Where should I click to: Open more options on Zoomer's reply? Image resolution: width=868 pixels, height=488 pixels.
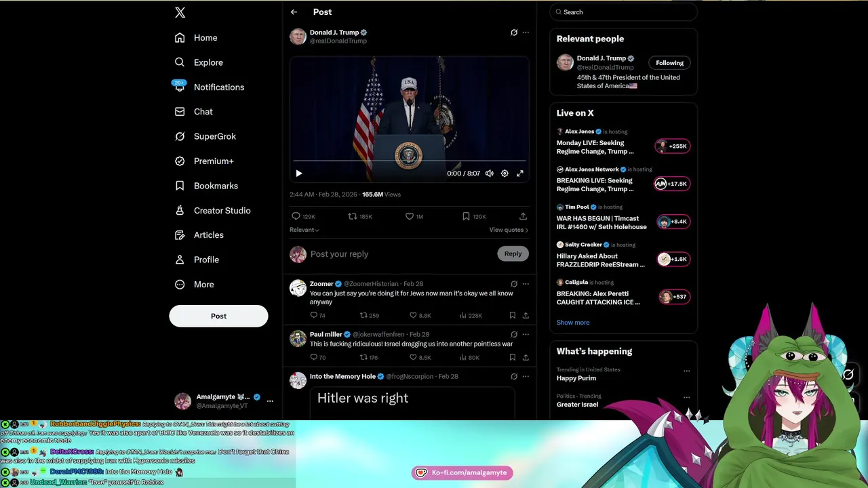click(x=526, y=284)
